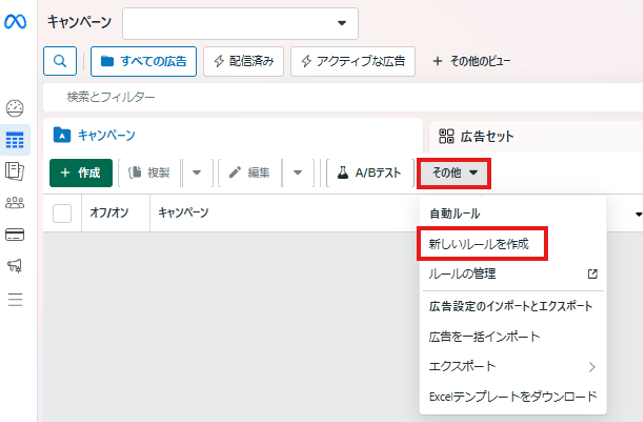Click the キャンペーン column header
This screenshot has width=643, height=422.
(183, 212)
